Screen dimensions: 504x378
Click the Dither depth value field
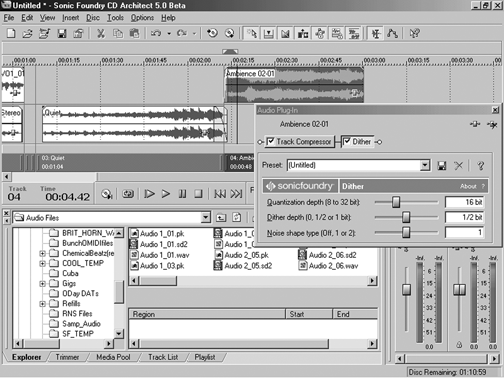[464, 217]
